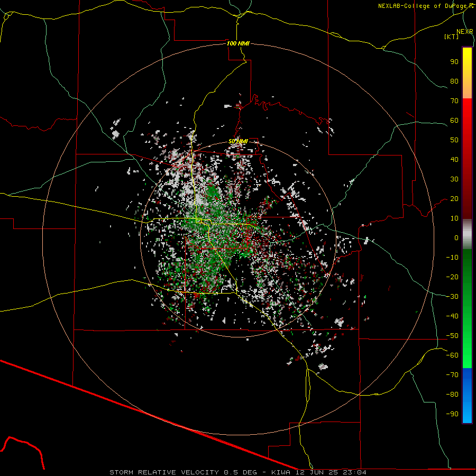Click the 40 value on velocity scale

click(x=454, y=160)
